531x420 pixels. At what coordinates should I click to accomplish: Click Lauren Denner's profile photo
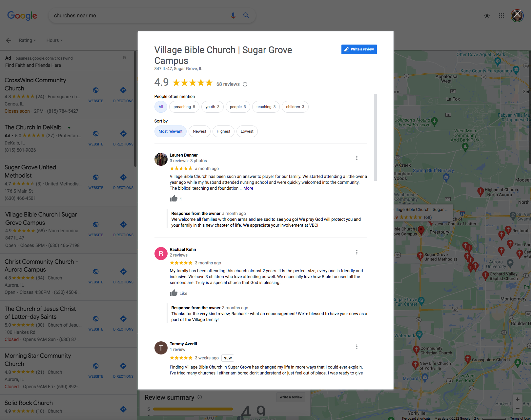pos(161,159)
